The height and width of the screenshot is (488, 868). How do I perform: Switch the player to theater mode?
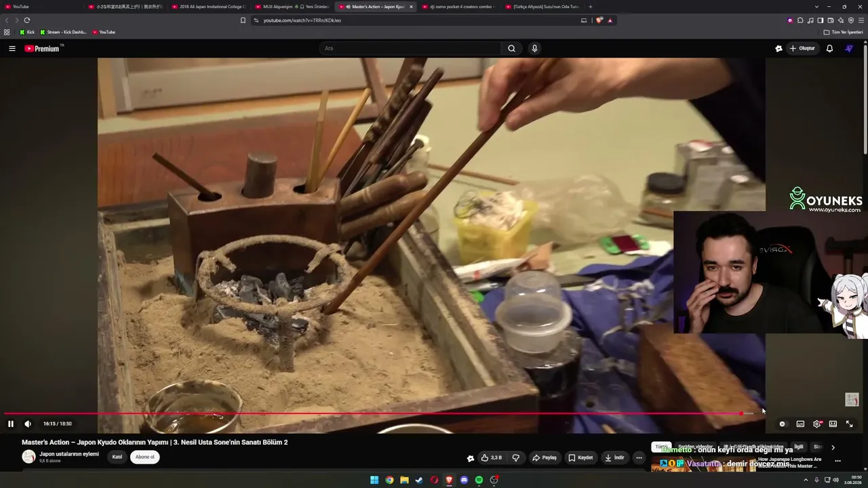pyautogui.click(x=833, y=424)
